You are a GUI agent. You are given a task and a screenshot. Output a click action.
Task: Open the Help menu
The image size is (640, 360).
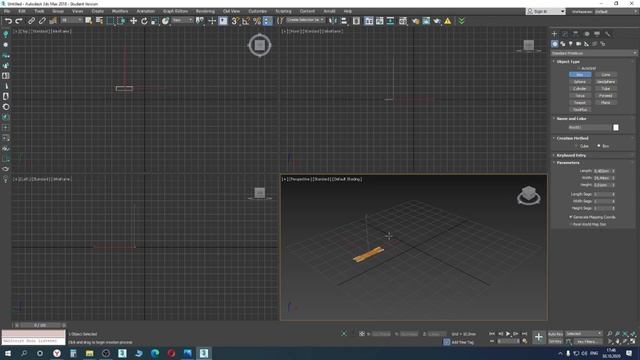[347, 11]
